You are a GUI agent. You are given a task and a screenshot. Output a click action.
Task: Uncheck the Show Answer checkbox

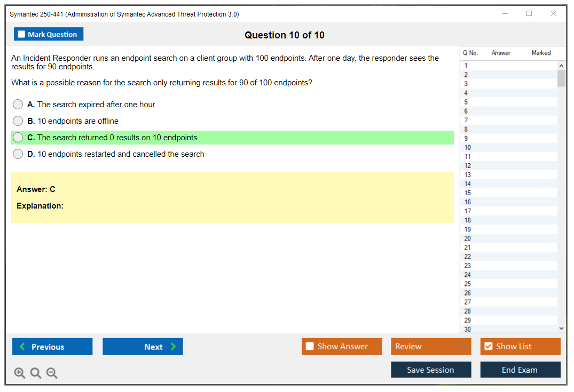pos(310,347)
